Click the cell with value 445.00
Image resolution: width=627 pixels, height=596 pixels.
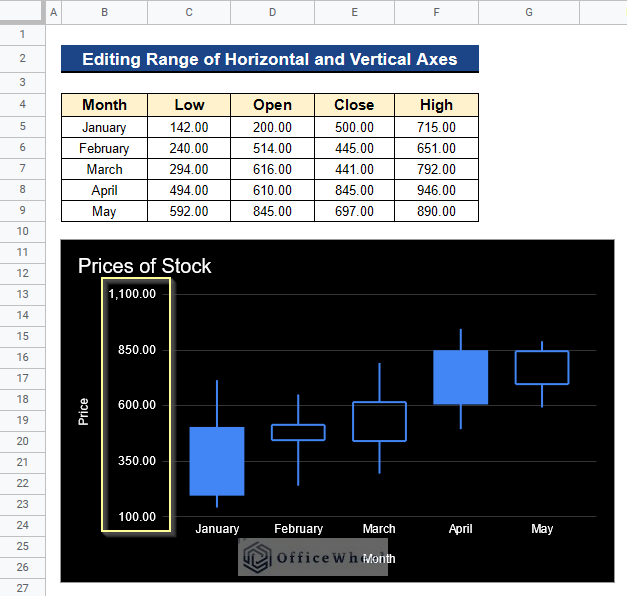pyautogui.click(x=354, y=148)
